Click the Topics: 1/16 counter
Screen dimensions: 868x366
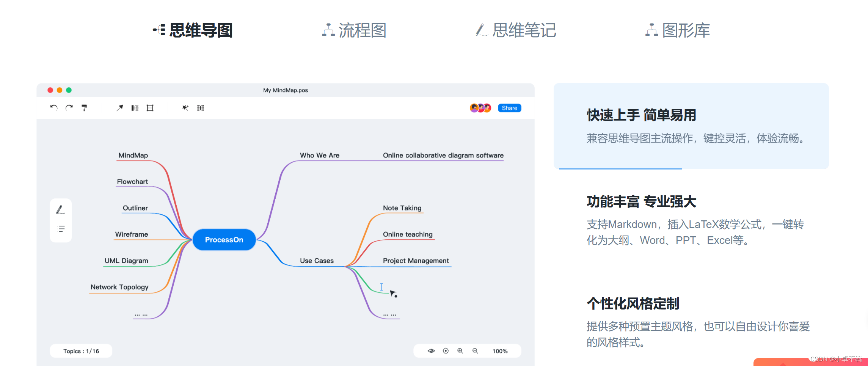click(x=81, y=351)
